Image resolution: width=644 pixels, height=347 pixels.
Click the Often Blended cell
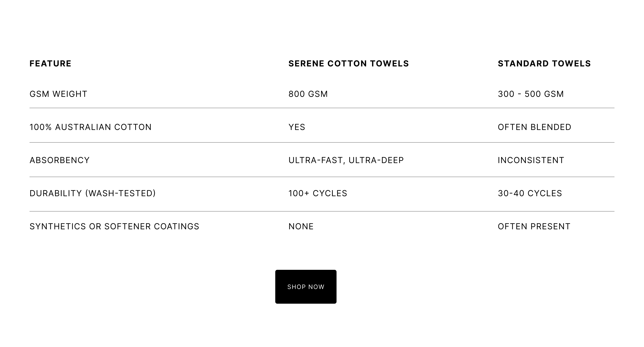[x=534, y=127]
